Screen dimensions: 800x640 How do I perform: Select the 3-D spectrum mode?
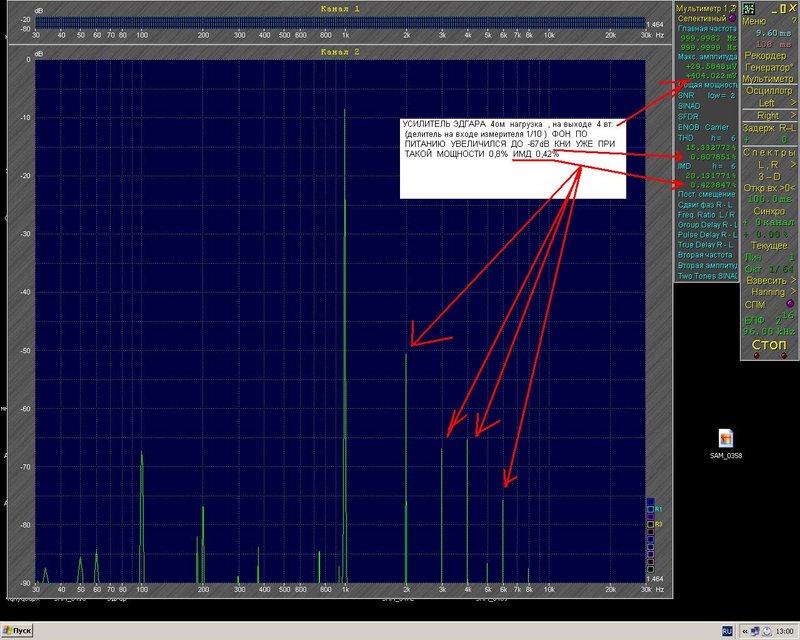769,177
